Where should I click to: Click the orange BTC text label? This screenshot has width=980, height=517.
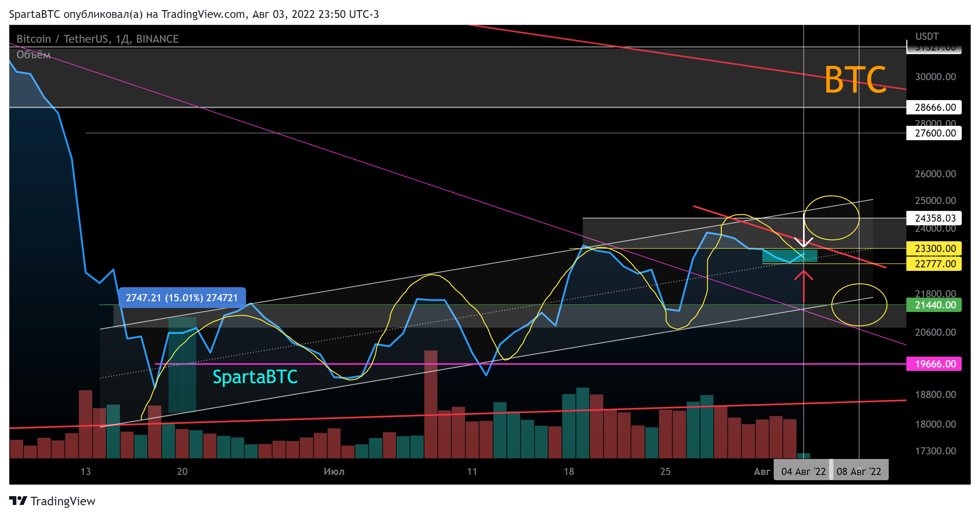[x=855, y=80]
